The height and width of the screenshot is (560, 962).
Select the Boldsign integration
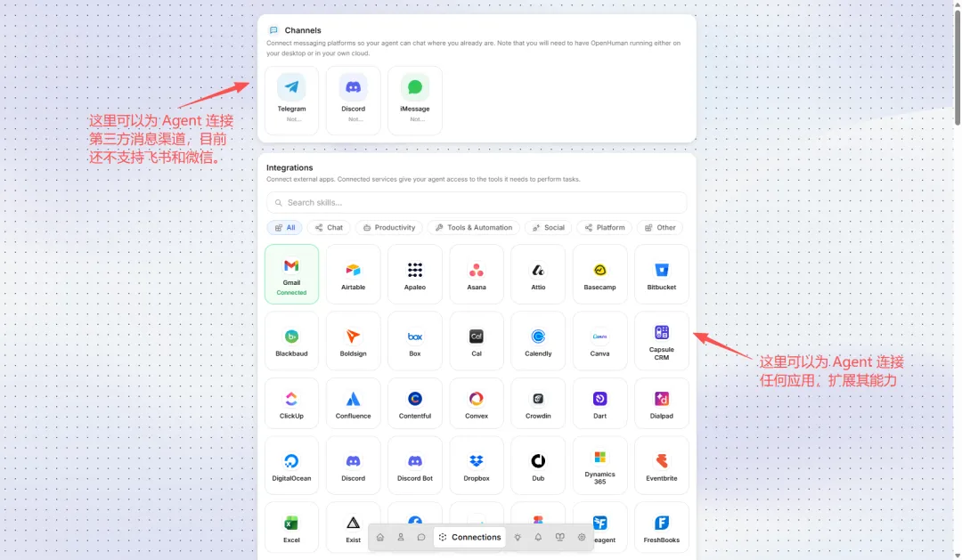[354, 341]
